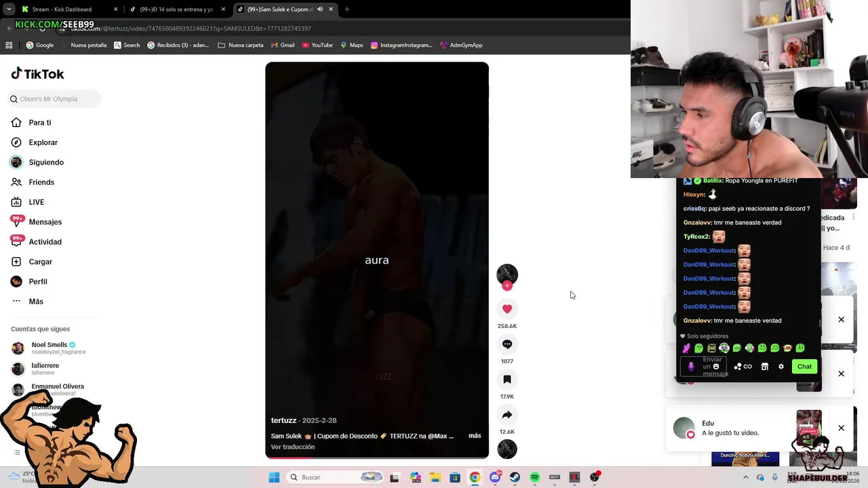Open Siguiendo feed
The height and width of the screenshot is (488, 868).
pos(46,163)
